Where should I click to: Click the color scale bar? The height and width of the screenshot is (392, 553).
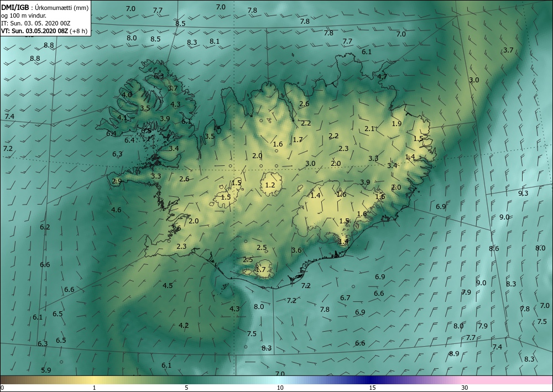pos(276,380)
